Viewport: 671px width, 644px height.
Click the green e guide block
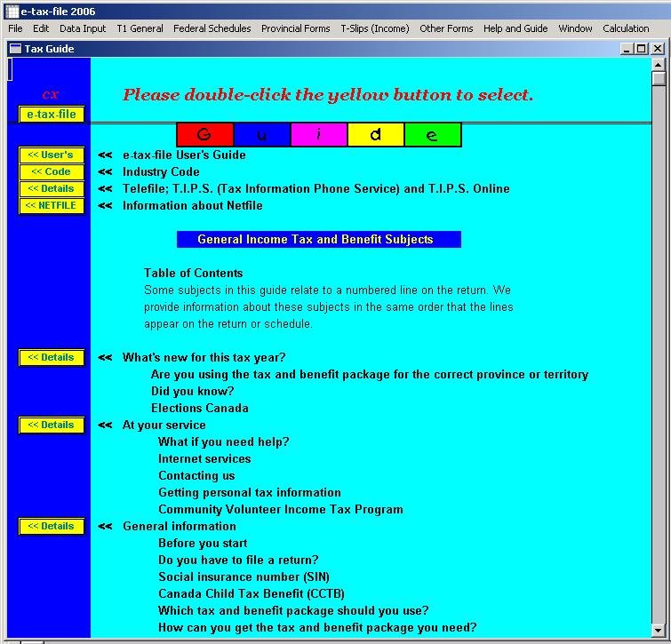(x=432, y=135)
